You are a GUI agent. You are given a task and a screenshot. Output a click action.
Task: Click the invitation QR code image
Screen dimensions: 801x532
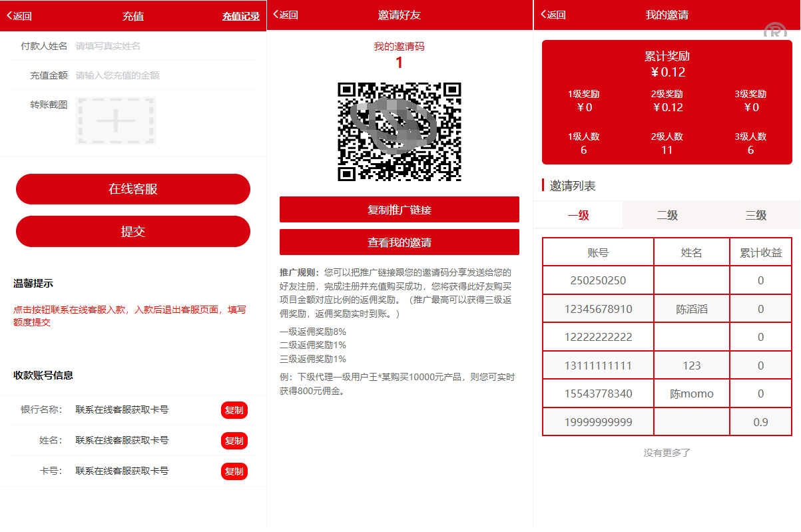pos(399,131)
